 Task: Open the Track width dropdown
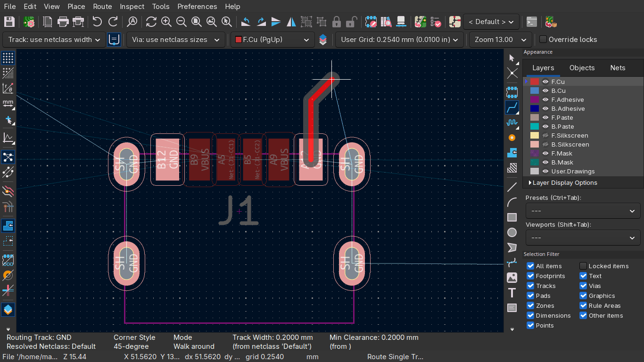[x=54, y=40]
